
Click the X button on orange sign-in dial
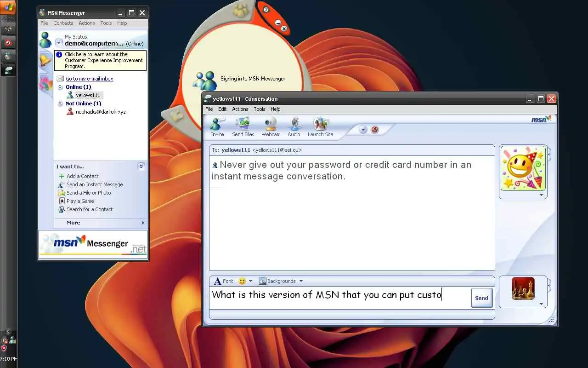tap(284, 29)
